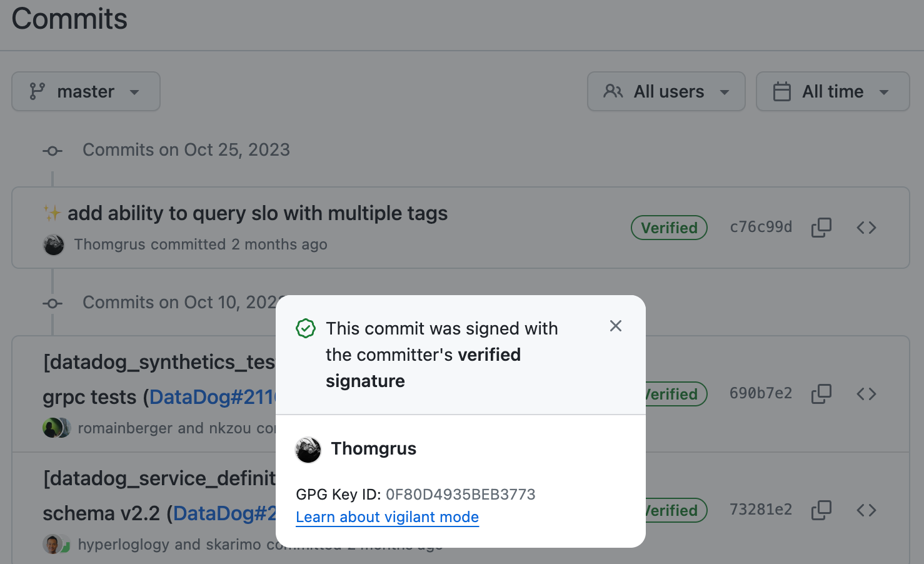The height and width of the screenshot is (564, 924).
Task: Open commit 73281e2 hash link
Action: click(x=761, y=510)
